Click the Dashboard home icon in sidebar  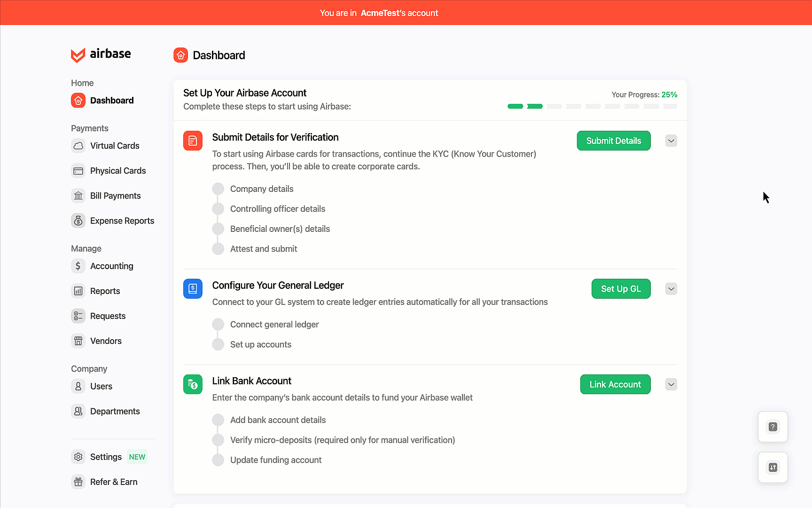[x=78, y=100]
